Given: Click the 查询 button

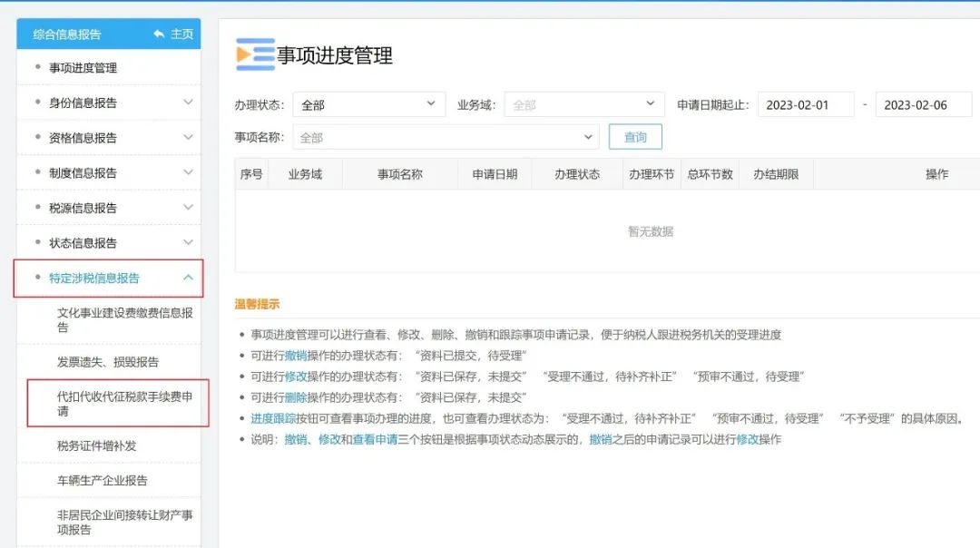Looking at the screenshot, I should [x=634, y=137].
